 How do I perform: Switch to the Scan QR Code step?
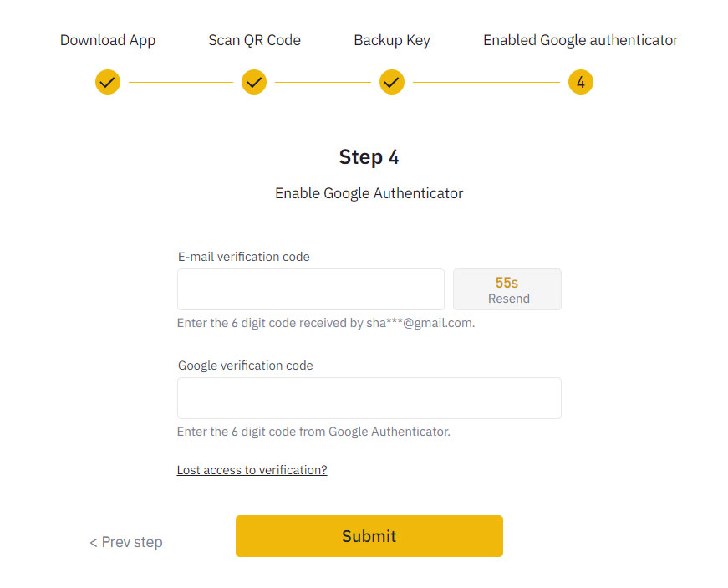253,39
